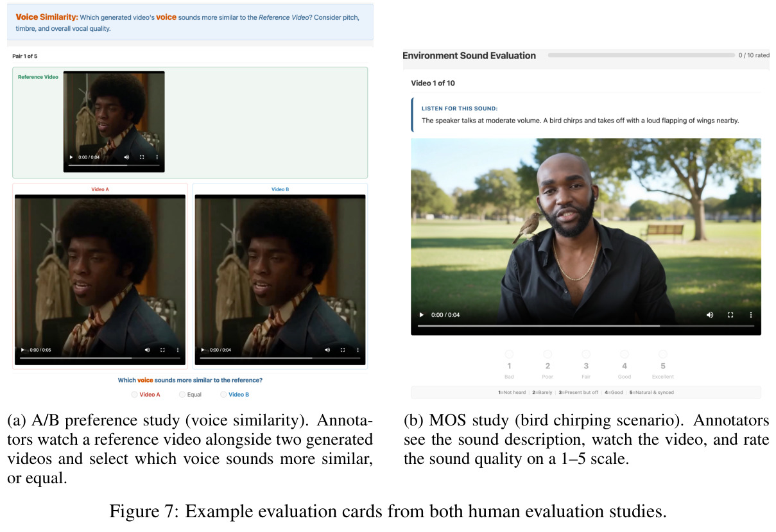776x532 pixels.
Task: Mute the Reference Video volume icon
Action: point(126,157)
